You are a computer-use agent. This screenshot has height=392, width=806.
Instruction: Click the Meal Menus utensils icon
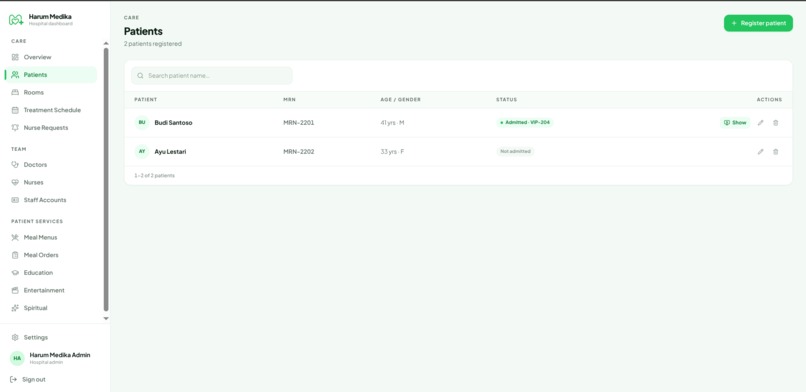click(15, 237)
